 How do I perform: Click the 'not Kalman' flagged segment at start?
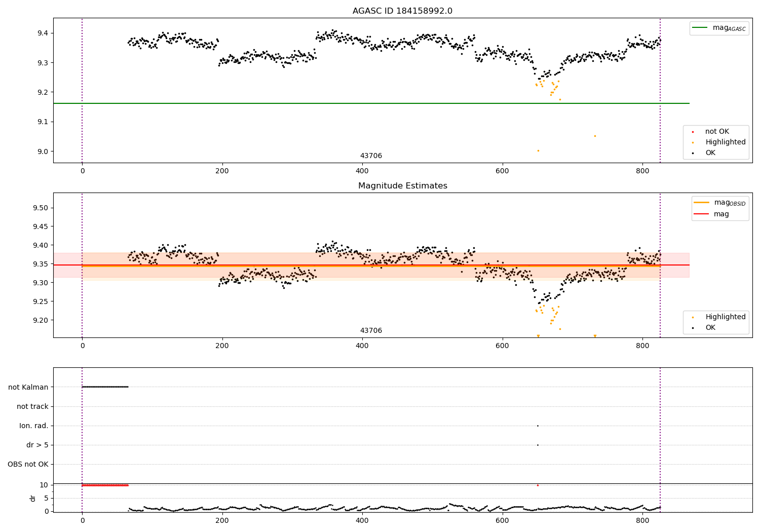[x=105, y=387]
